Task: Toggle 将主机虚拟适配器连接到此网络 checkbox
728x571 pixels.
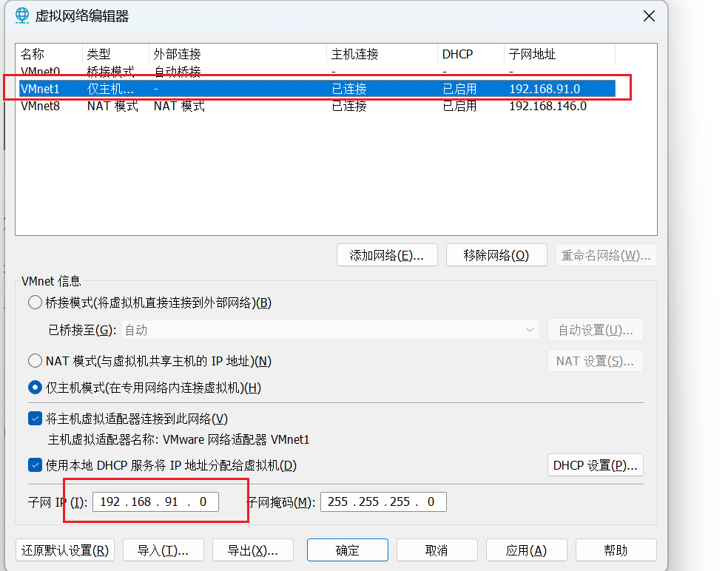Action: click(x=35, y=419)
